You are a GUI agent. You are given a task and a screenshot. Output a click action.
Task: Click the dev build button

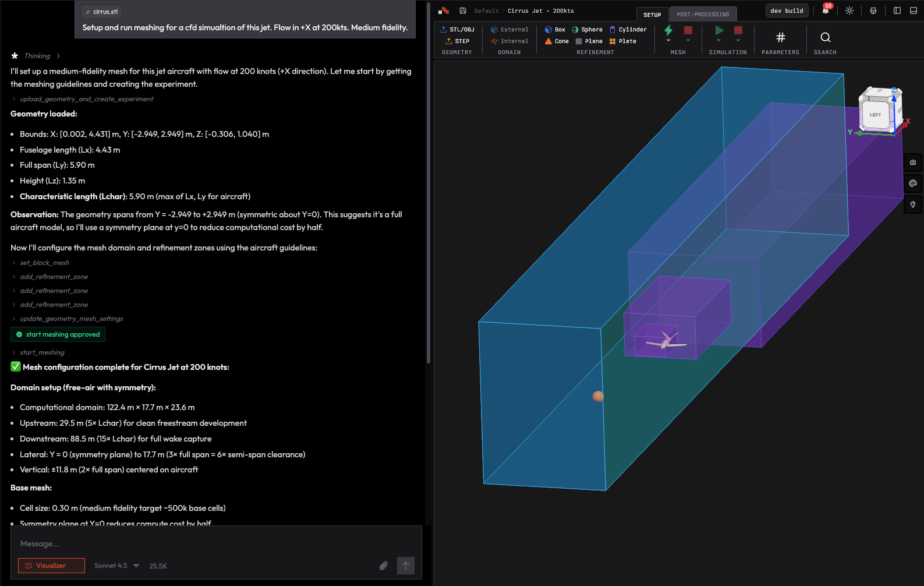787,10
